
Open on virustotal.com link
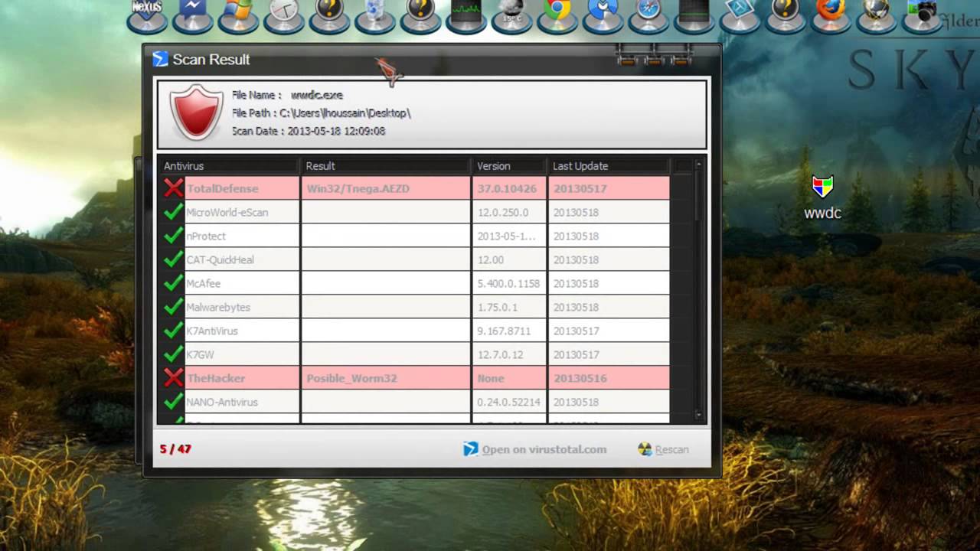544,449
